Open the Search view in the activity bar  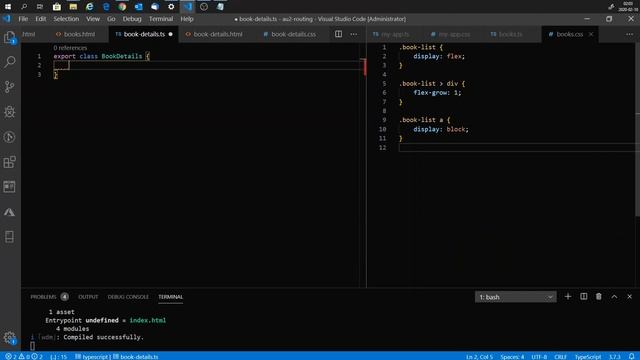point(9,62)
